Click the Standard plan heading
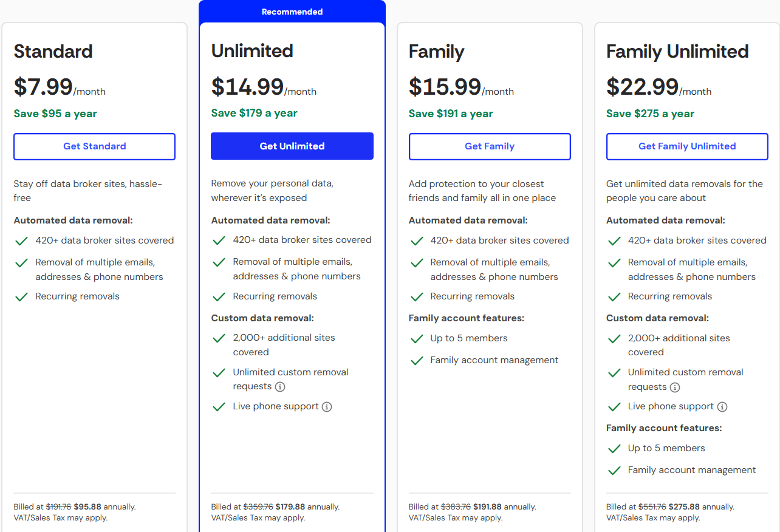 53,52
